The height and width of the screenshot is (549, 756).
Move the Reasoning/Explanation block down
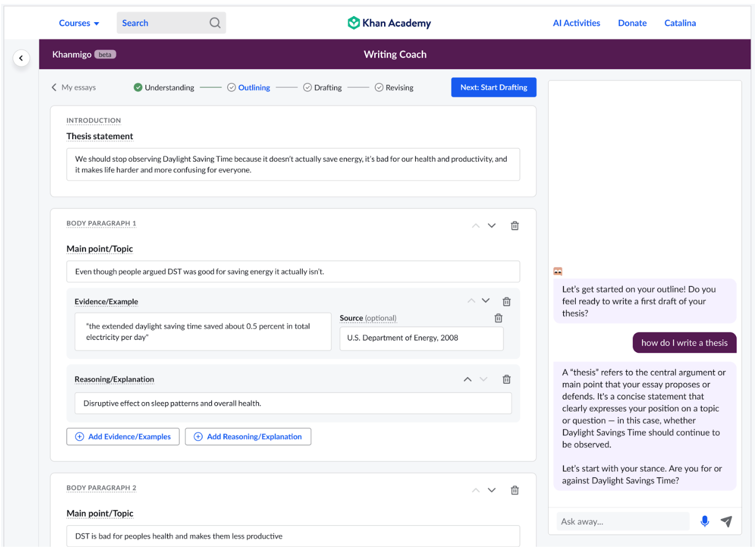[x=483, y=379]
